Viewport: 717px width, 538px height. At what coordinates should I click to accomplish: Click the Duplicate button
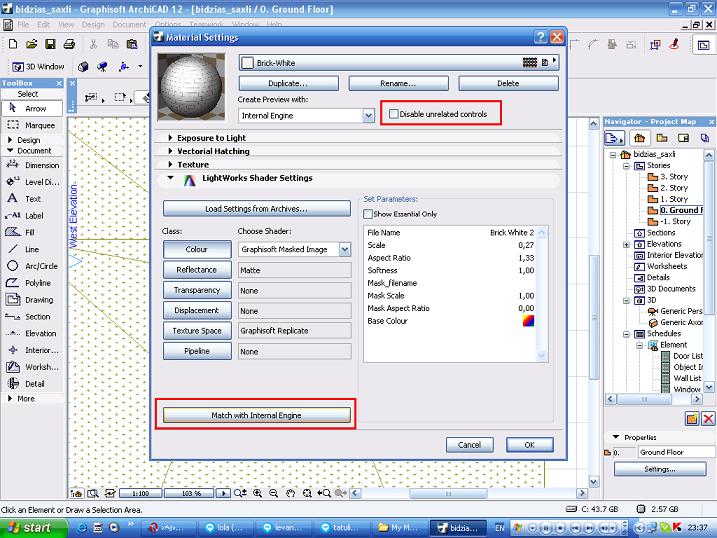tap(289, 83)
